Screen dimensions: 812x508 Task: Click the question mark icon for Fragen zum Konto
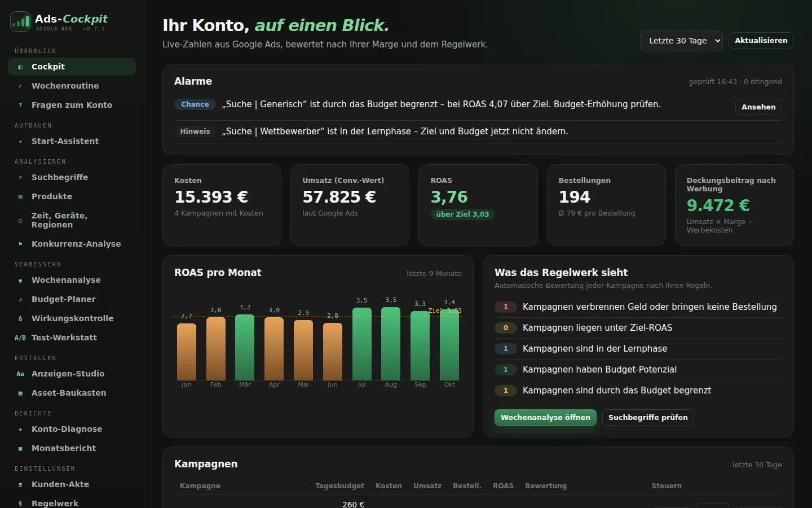click(20, 105)
